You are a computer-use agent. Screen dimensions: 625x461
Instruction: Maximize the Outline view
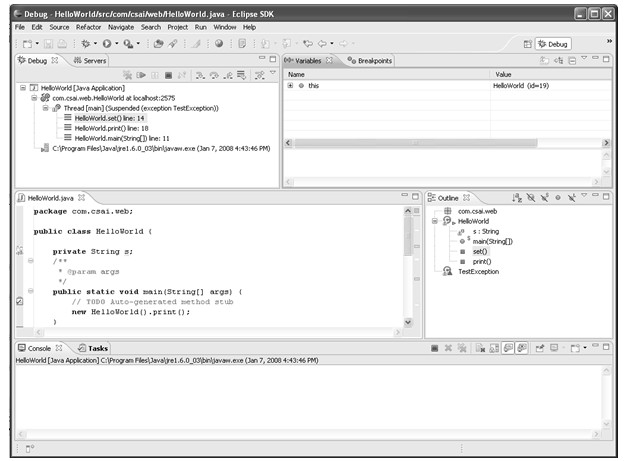tap(606, 196)
